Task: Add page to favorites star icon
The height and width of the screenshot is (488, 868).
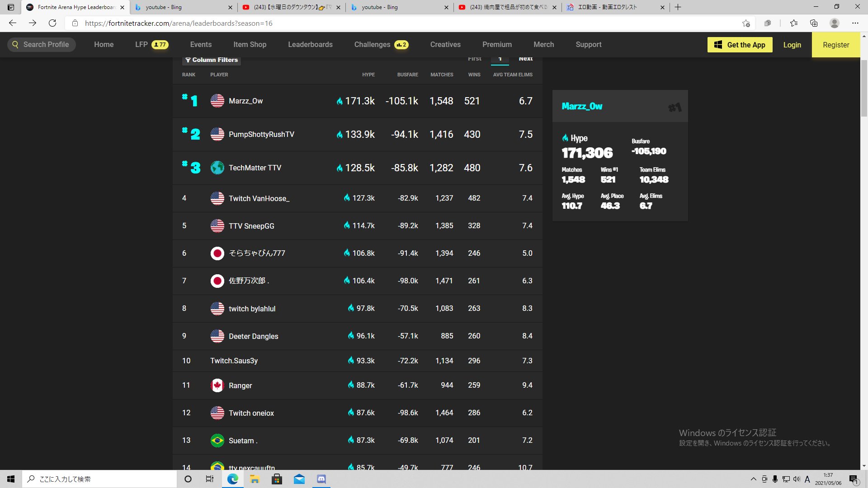Action: (746, 23)
